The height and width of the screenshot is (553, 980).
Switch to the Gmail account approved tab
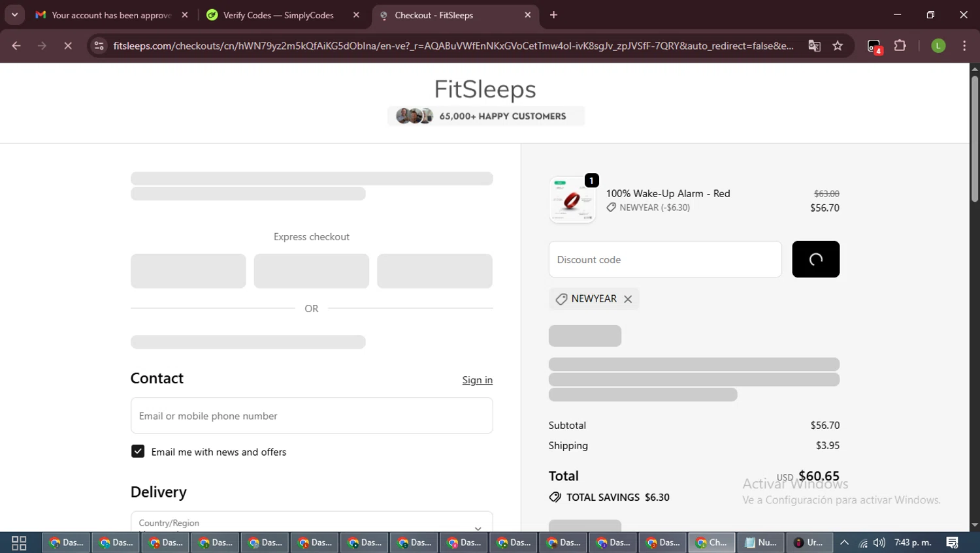[112, 15]
